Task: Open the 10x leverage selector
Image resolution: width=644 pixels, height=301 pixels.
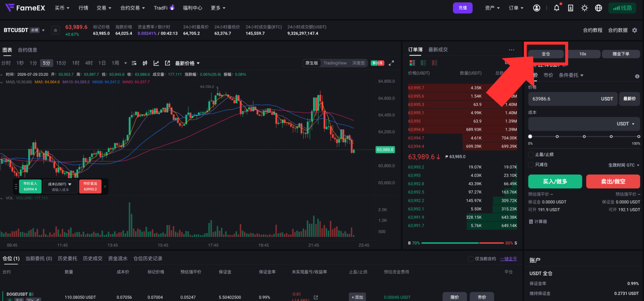Action: point(583,54)
